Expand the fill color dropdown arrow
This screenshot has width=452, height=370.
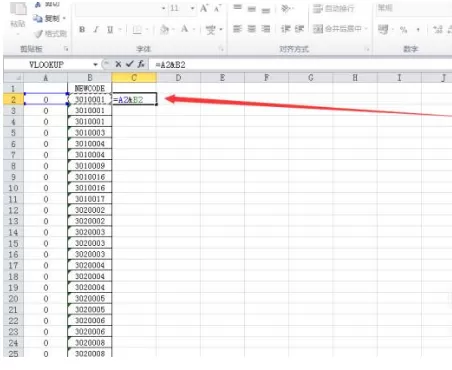[x=173, y=30]
